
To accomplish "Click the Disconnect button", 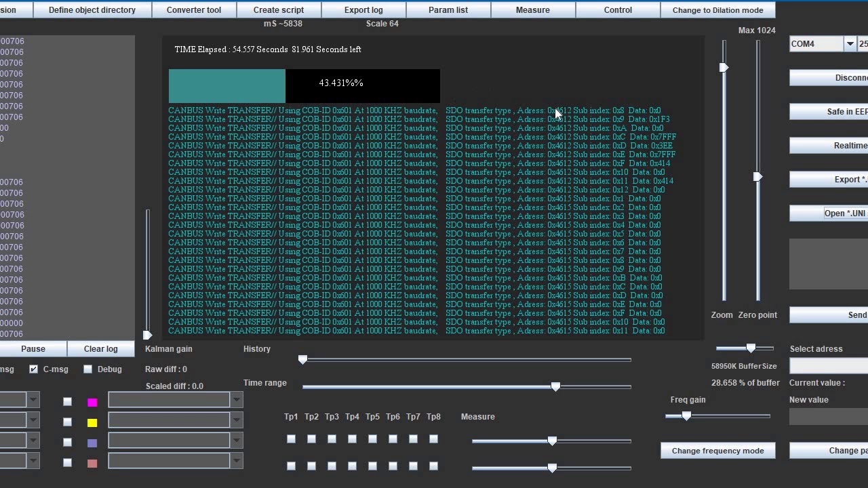I will click(x=829, y=77).
